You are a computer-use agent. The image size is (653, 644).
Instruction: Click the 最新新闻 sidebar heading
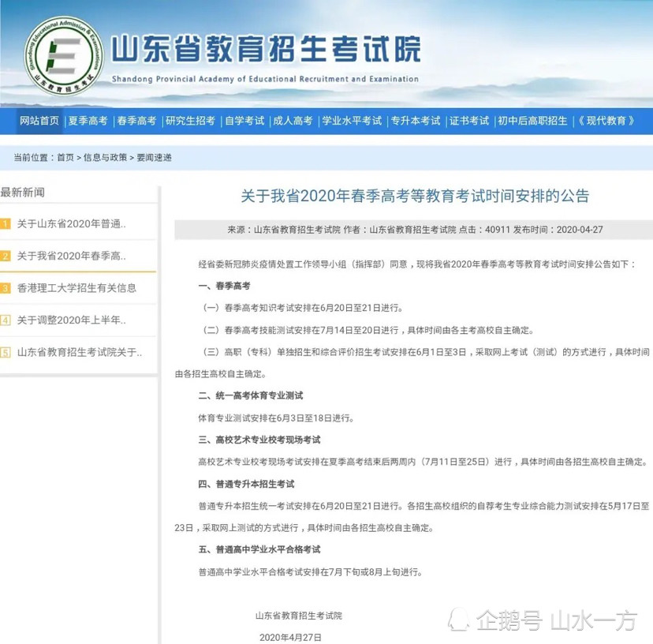pyautogui.click(x=23, y=193)
